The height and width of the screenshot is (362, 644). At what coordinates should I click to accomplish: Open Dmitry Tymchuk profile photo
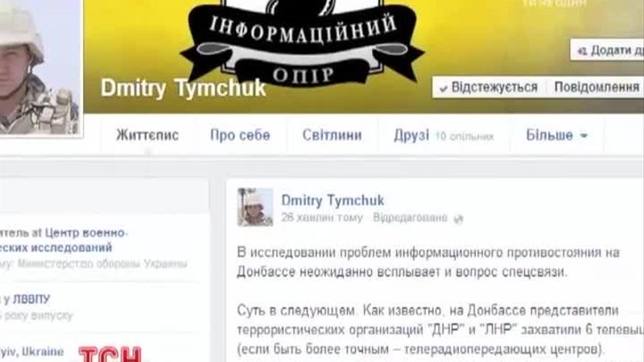(40, 68)
